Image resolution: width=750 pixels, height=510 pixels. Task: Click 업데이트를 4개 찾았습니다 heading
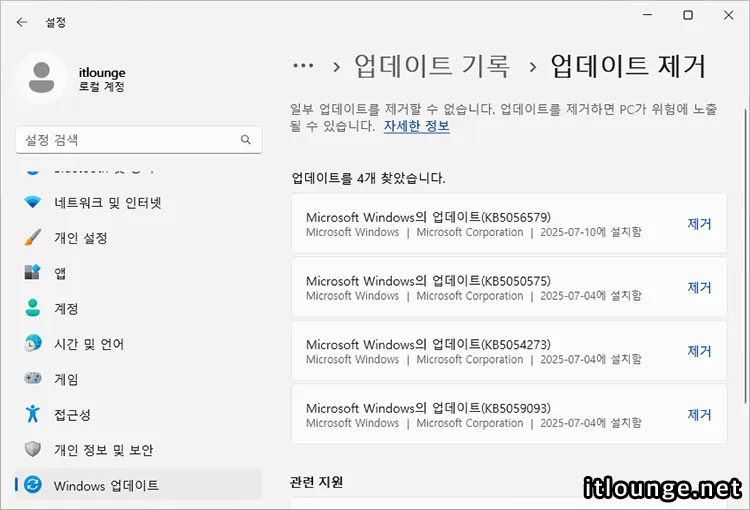[368, 178]
